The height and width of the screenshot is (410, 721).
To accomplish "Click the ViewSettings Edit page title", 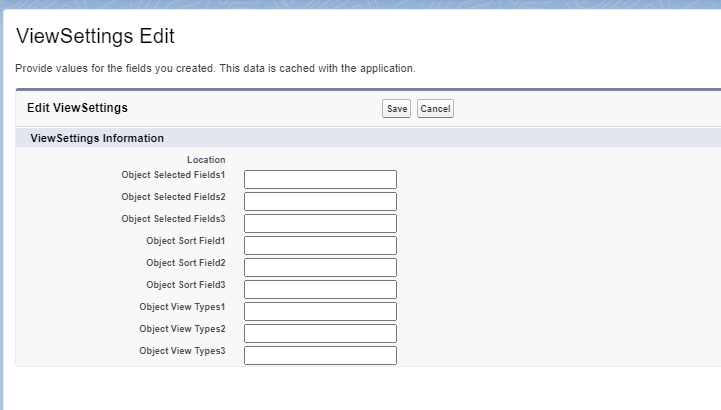I will click(96, 37).
